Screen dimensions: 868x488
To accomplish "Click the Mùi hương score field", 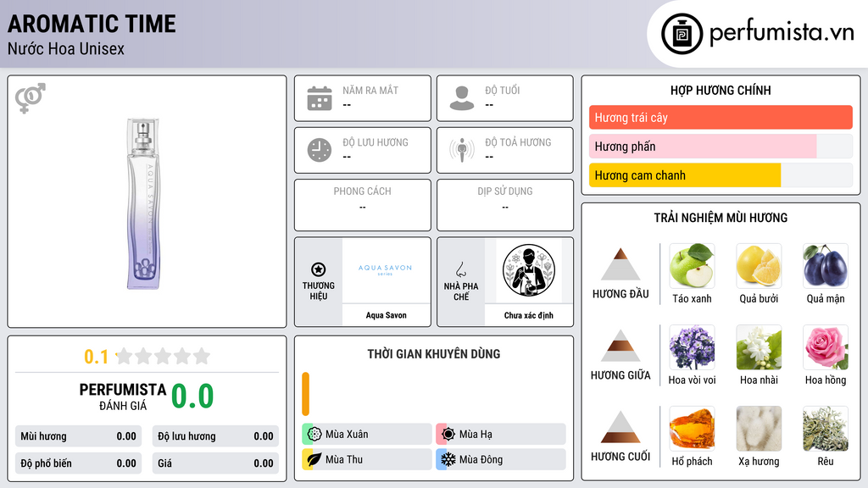I will (78, 436).
